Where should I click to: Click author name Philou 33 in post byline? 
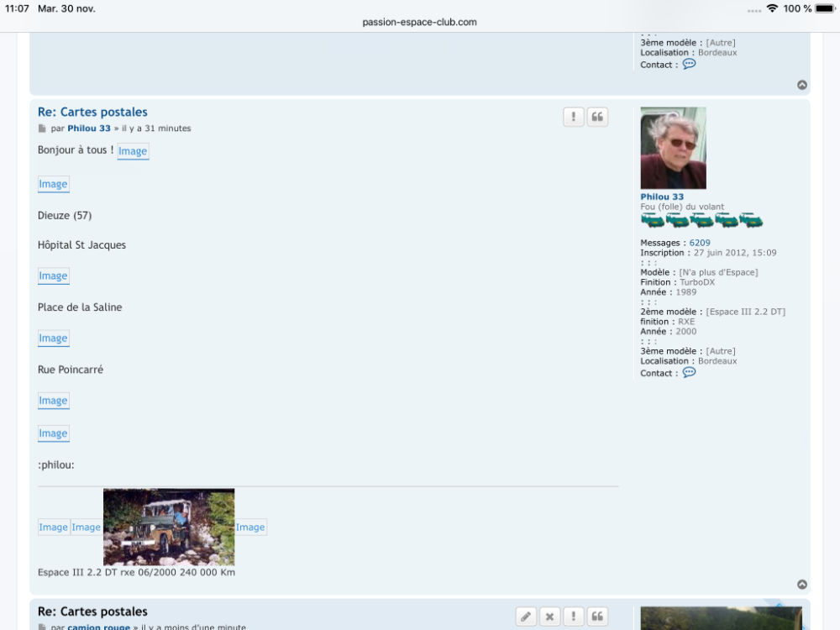click(x=89, y=129)
